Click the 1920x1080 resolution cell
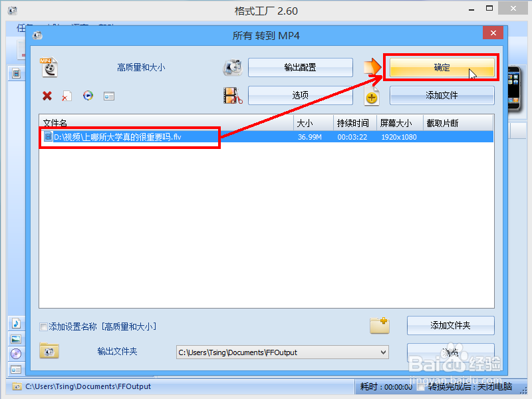 coord(399,137)
